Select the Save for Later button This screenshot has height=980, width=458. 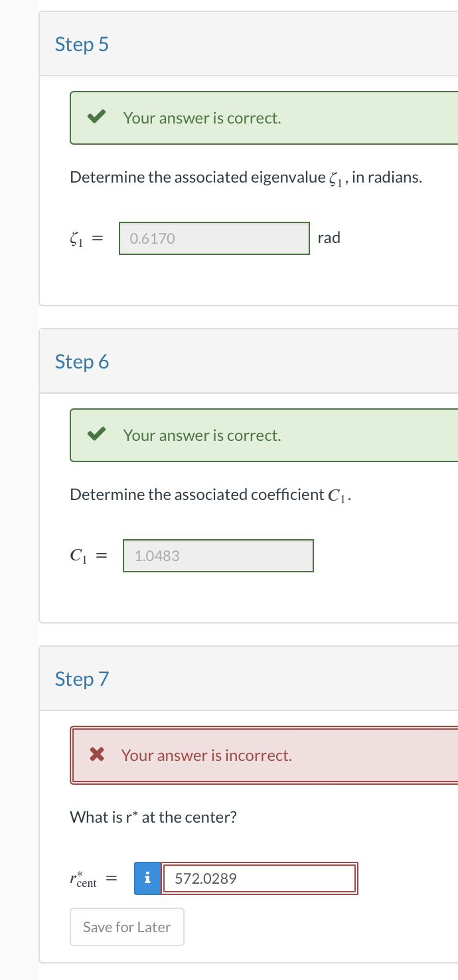coord(127,927)
